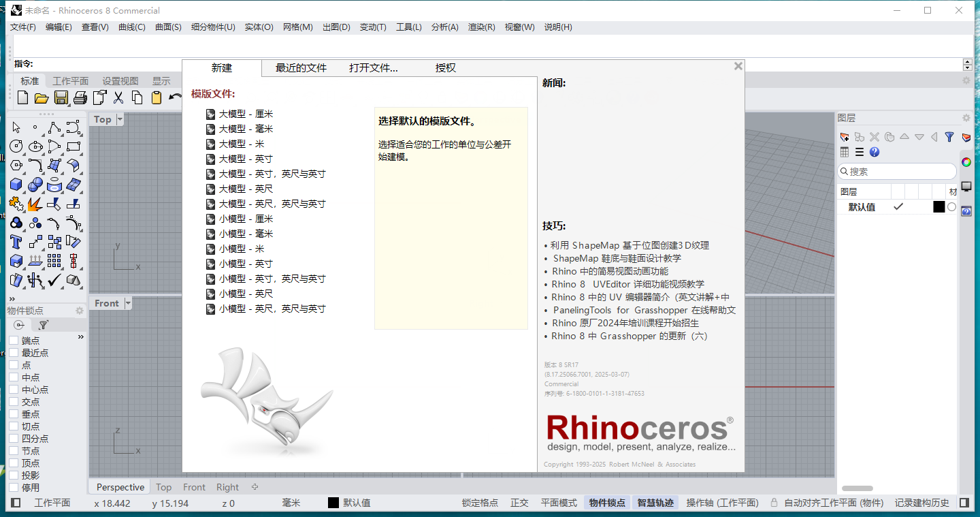Image resolution: width=980 pixels, height=517 pixels.
Task: Select the Polygon hexagon tool
Action: 16,166
